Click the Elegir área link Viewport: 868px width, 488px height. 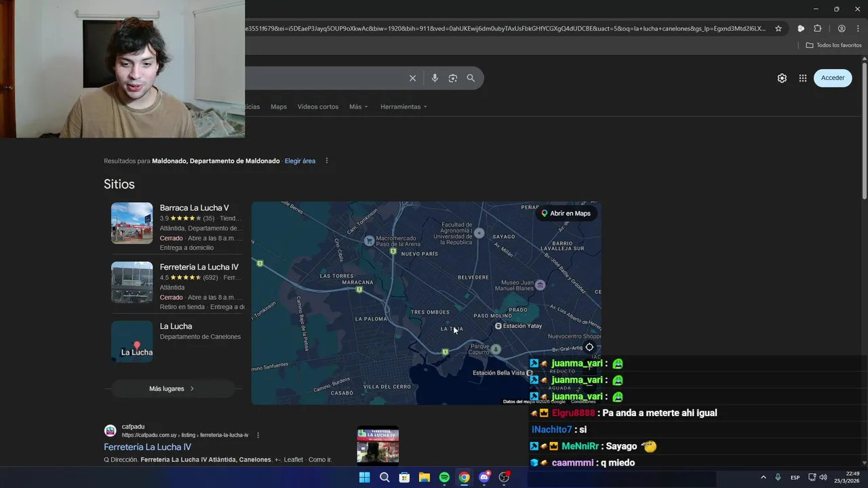click(x=300, y=161)
